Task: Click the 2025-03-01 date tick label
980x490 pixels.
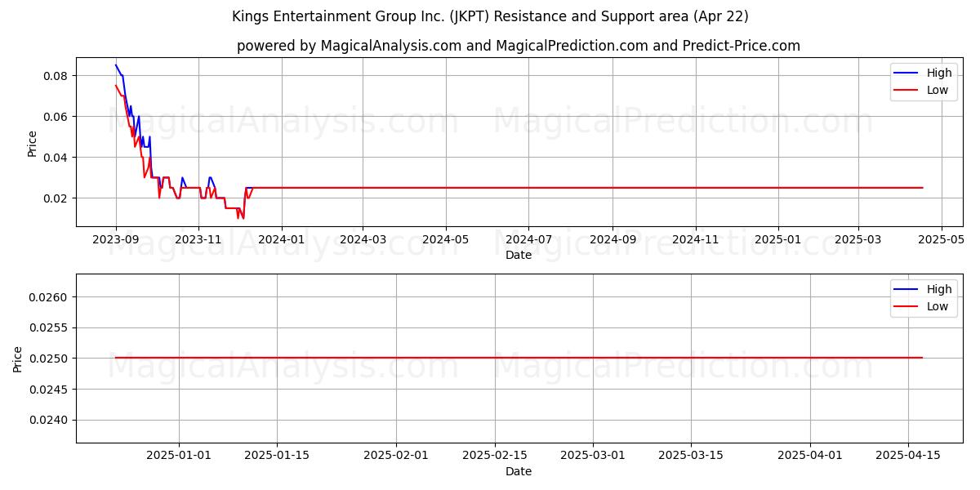Action: tap(592, 456)
